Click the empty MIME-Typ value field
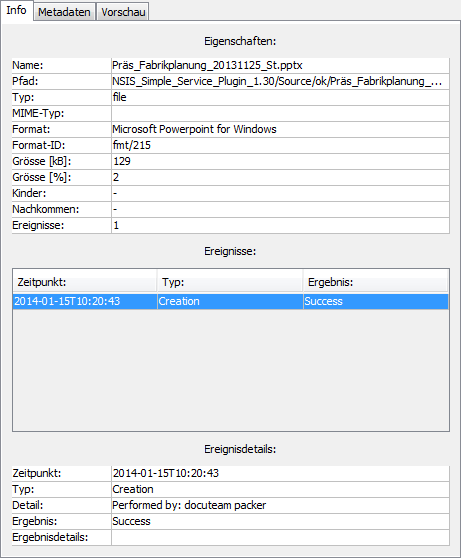 [x=280, y=114]
